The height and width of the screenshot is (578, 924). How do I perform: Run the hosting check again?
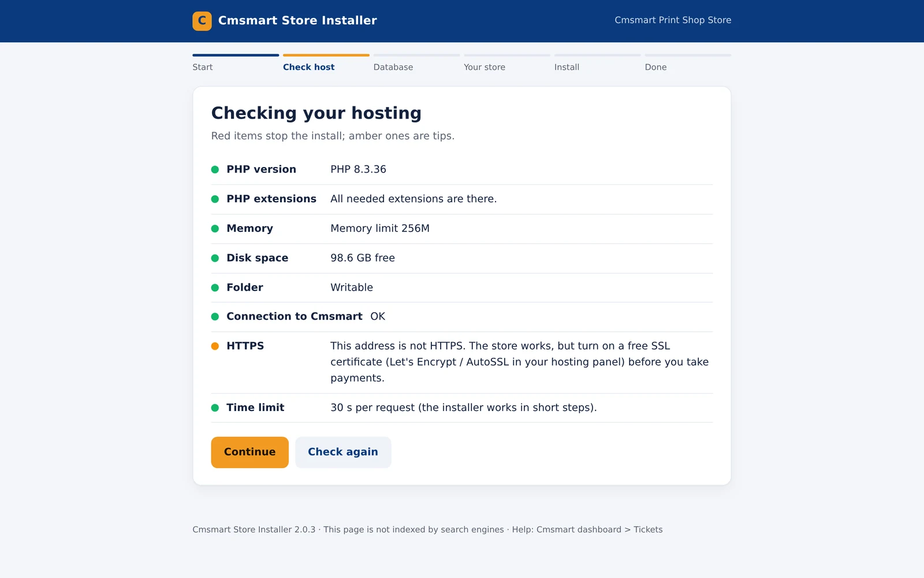tap(343, 452)
